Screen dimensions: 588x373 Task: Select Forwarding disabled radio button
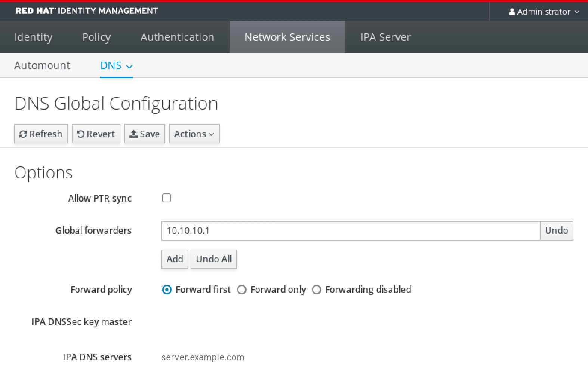click(317, 290)
